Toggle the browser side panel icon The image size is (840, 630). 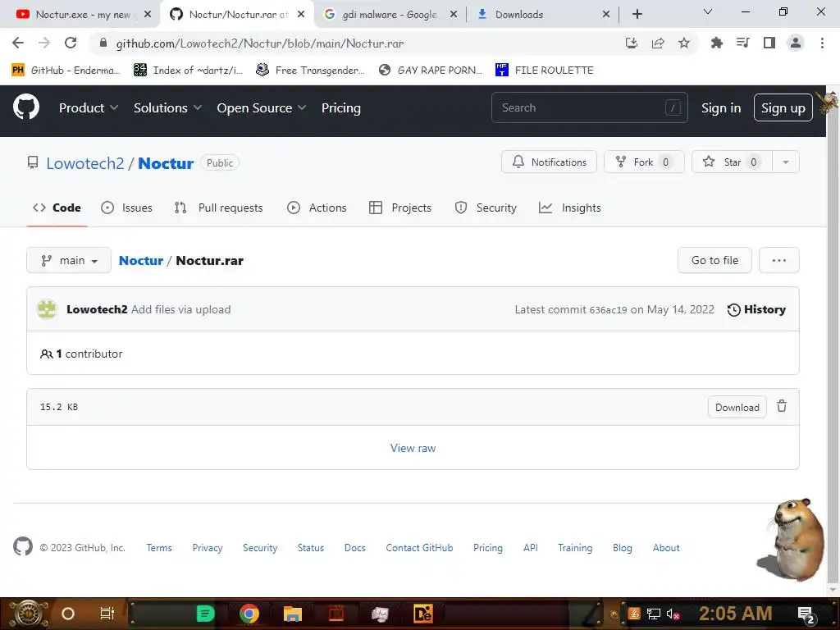[769, 43]
